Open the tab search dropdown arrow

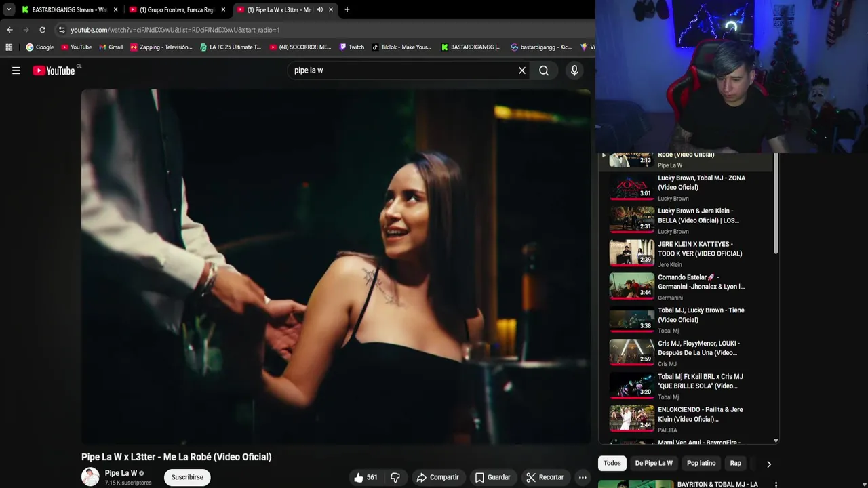pyautogui.click(x=9, y=9)
